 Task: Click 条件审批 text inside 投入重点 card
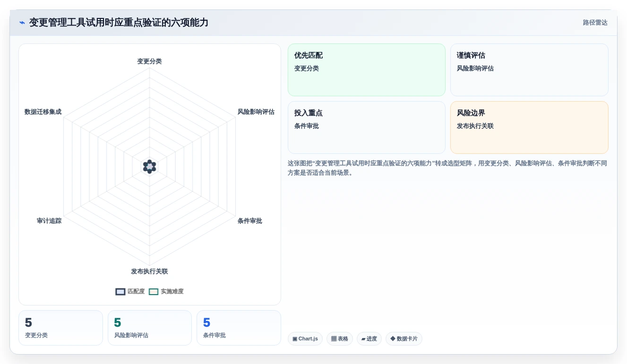[307, 126]
